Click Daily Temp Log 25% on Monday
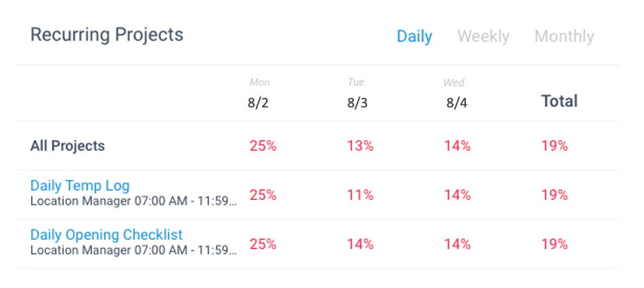Viewport: 644px width, 288px height. pos(263,195)
